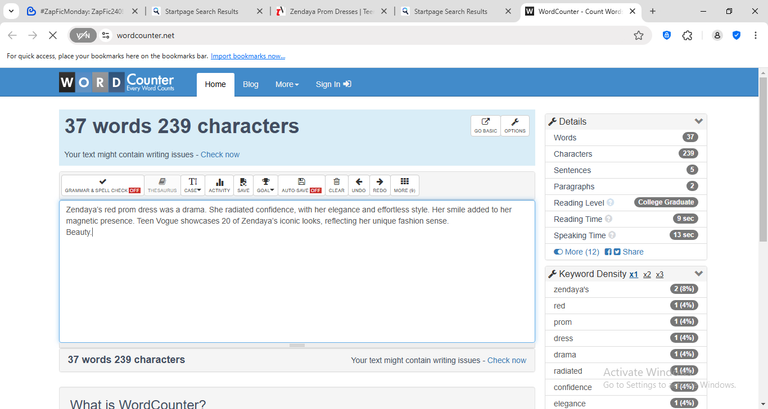This screenshot has width=768, height=409.
Task: Click the Redo arrow
Action: pyautogui.click(x=380, y=185)
